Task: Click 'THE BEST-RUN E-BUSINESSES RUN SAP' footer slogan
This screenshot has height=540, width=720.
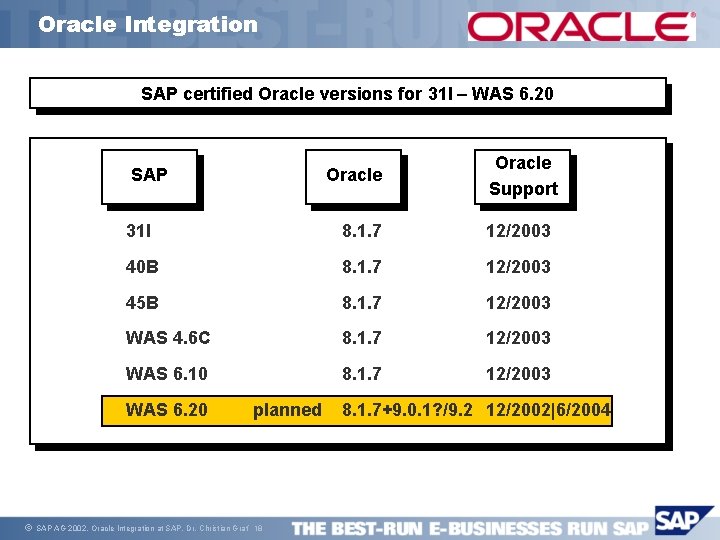Action: coord(470,528)
